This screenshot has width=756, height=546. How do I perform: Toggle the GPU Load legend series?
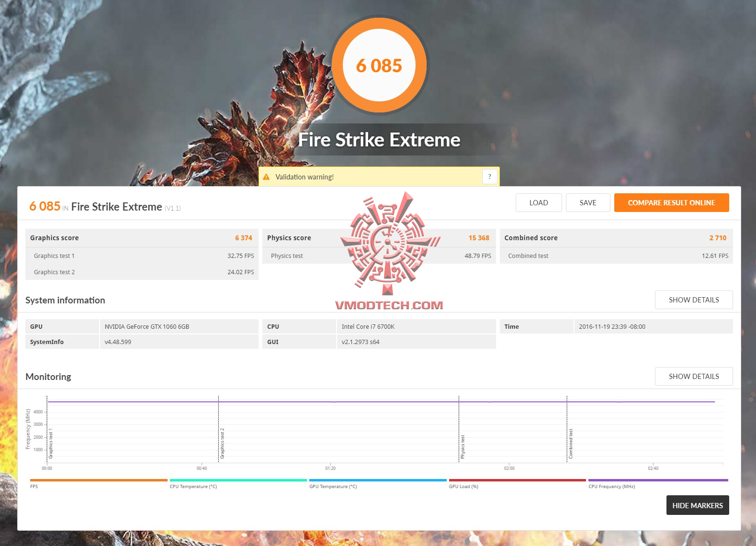517,483
